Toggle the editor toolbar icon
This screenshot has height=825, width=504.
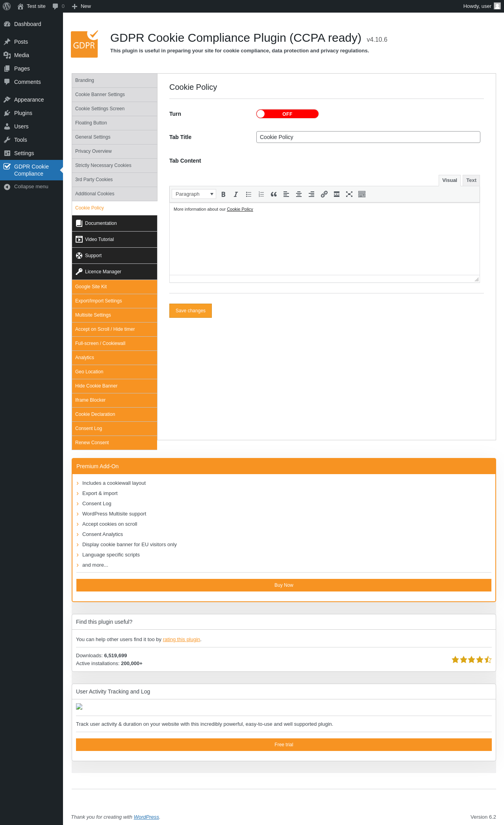[362, 194]
